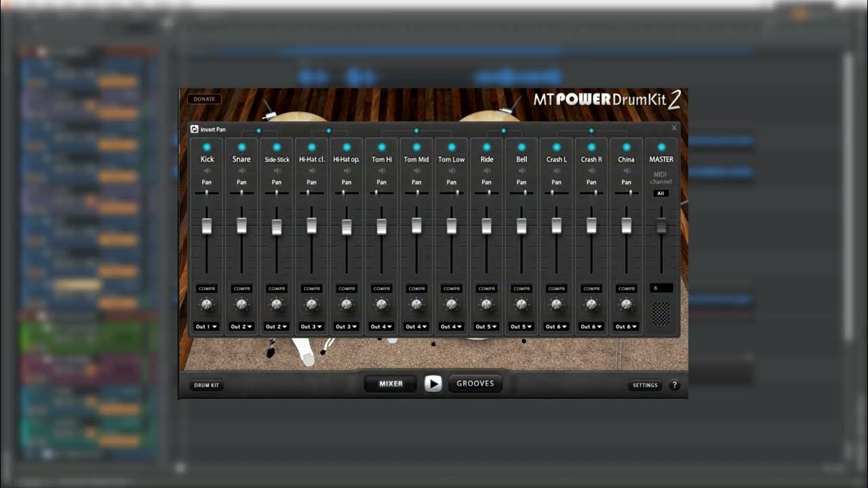This screenshot has width=868, height=488.
Task: Open the Hi-Hat cl. Out 3 dropdown
Action: [x=311, y=327]
